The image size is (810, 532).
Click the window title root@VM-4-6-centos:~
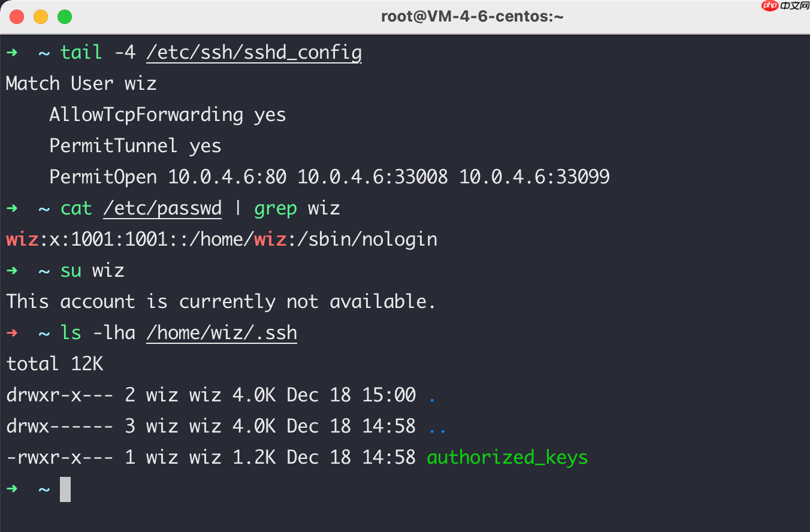click(x=472, y=17)
